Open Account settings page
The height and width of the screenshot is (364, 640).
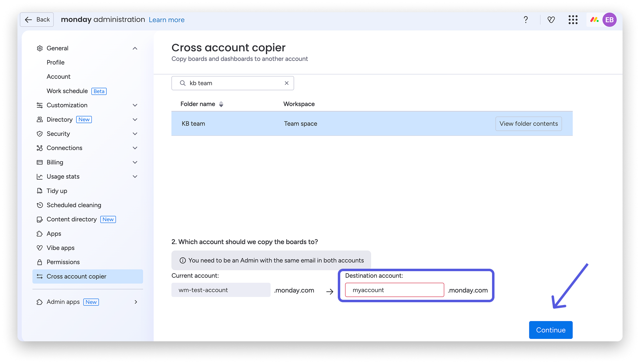pyautogui.click(x=59, y=76)
